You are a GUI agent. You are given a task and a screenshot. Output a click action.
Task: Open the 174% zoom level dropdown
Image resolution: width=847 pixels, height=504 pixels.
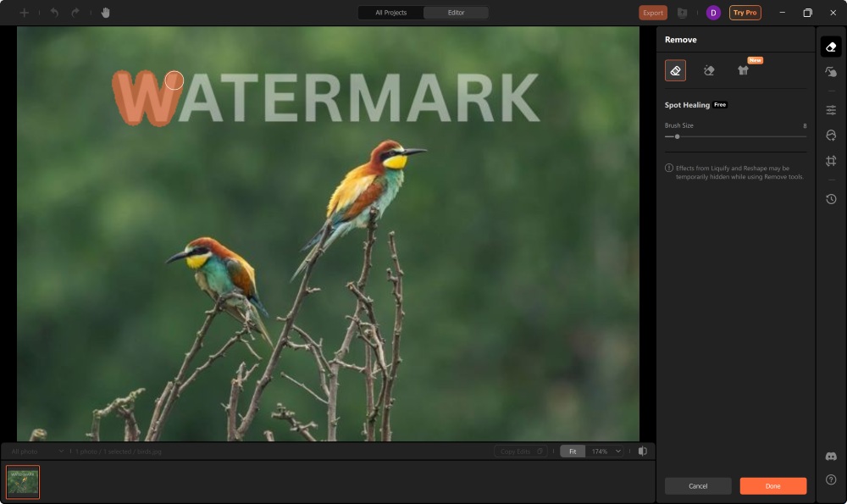coord(603,451)
